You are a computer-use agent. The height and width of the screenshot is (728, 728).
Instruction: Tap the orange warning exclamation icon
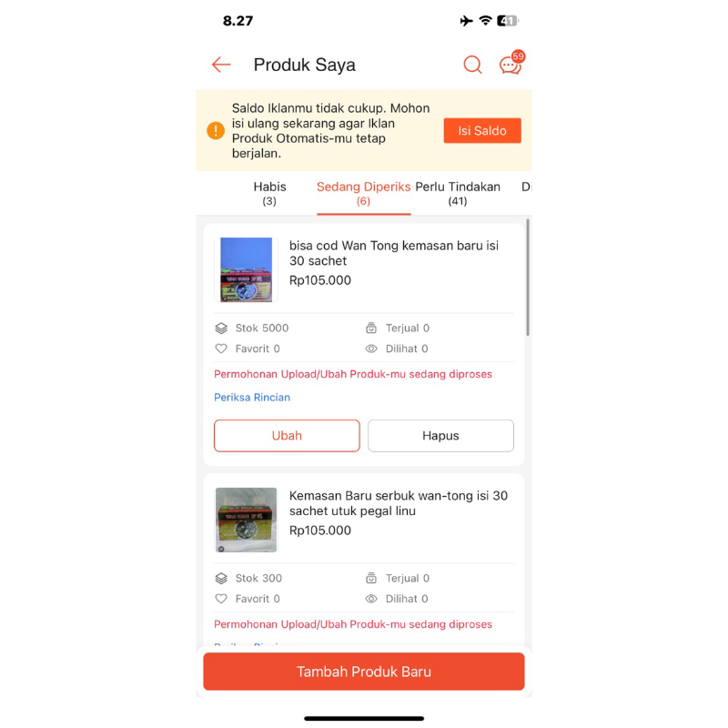point(216,130)
